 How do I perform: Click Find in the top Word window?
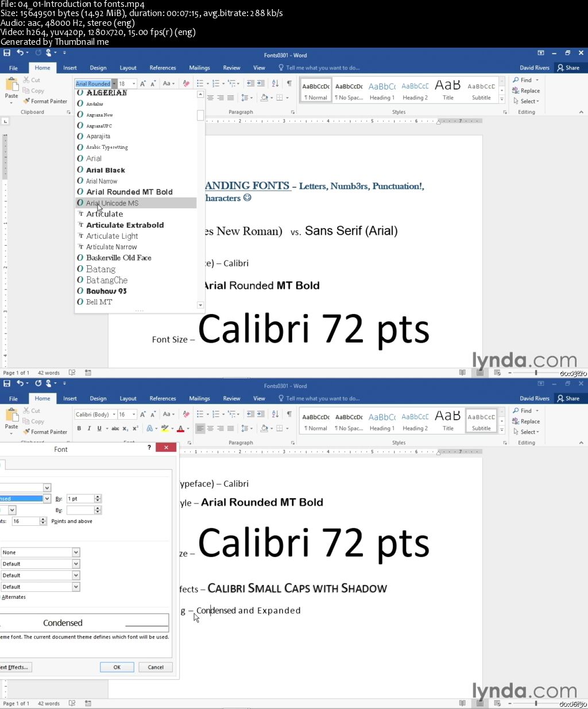tap(523, 80)
